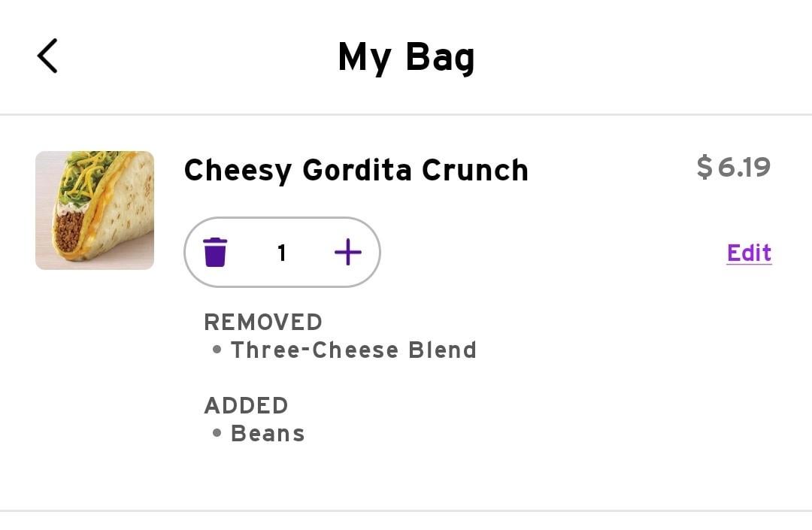The image size is (812, 530).
Task: Tap the Three-Cheese Blend removed ingredient
Action: pyautogui.click(x=353, y=350)
